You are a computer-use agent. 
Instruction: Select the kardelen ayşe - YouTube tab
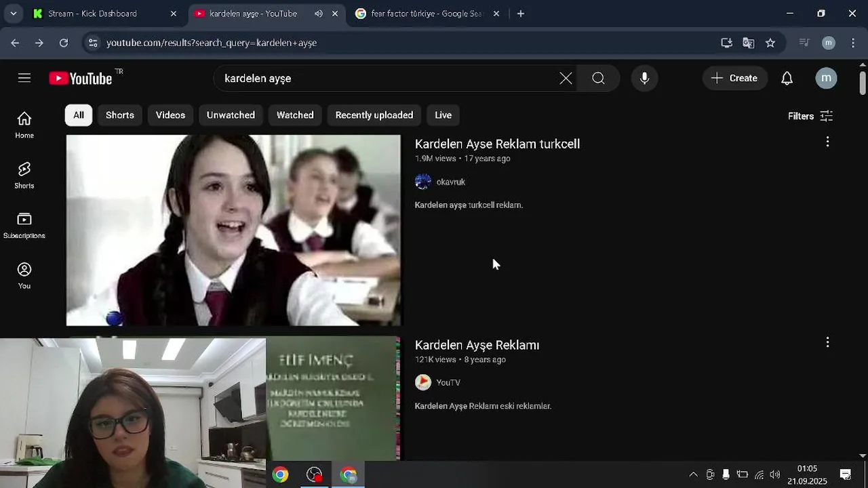pos(252,14)
